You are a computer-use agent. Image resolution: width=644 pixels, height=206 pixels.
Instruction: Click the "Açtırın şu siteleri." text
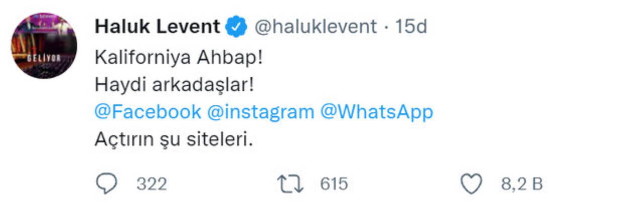173,140
